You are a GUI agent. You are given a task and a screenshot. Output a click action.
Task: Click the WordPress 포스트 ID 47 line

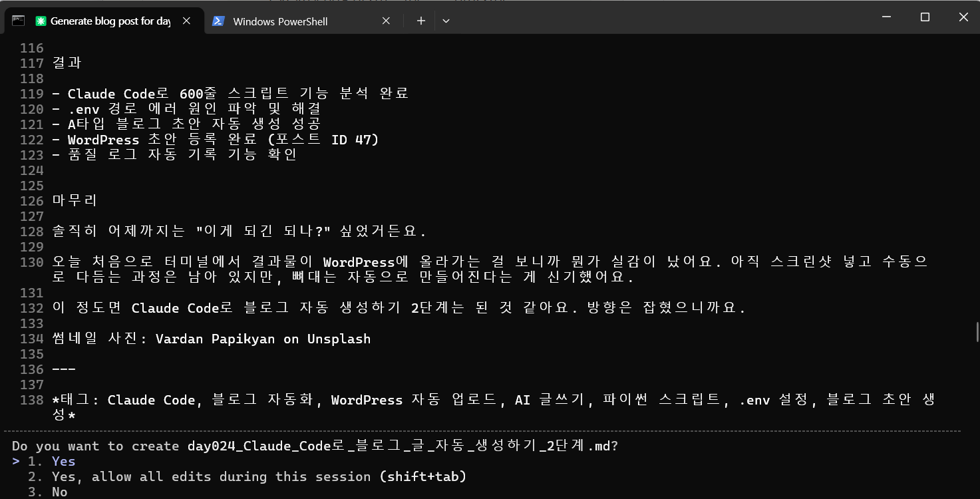click(216, 139)
